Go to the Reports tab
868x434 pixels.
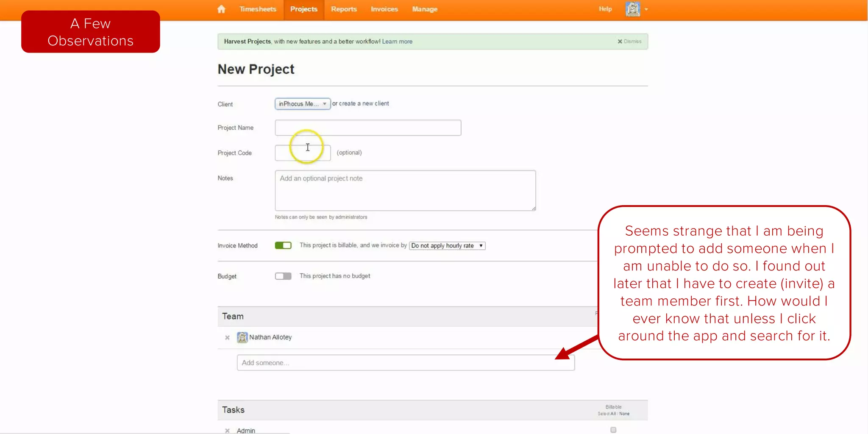point(344,9)
